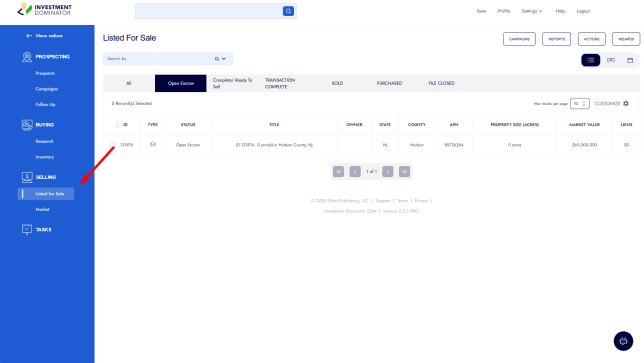644x363 pixels.
Task: Open the record title for ID 121876
Action: 274,145
